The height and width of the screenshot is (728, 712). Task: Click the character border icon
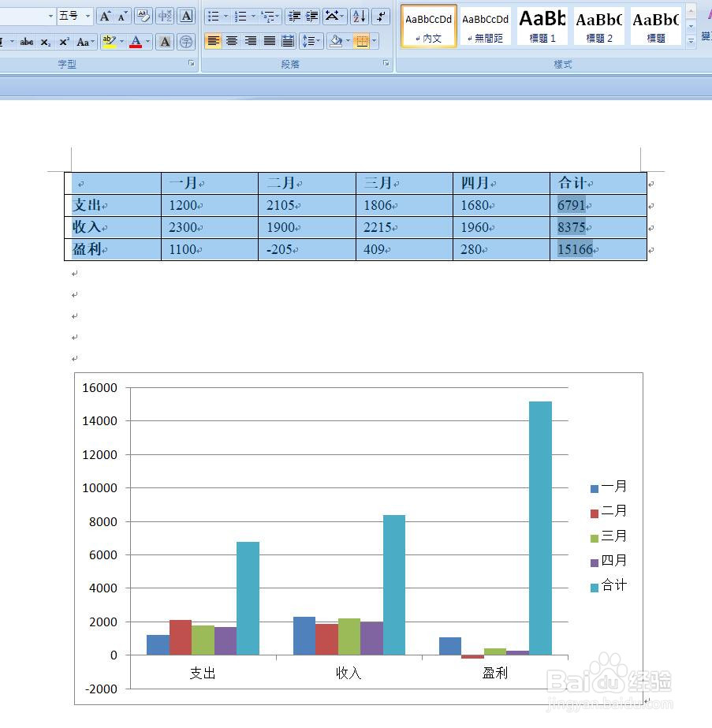186,17
